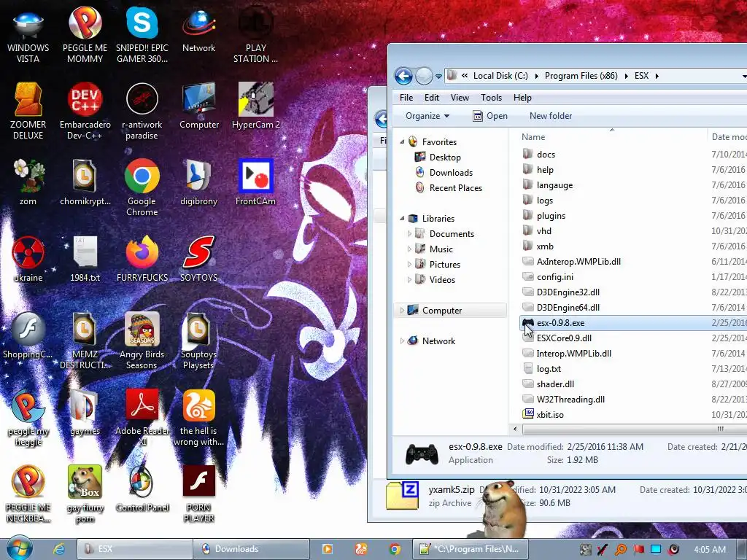Select Recent Places under Favorites

pos(449,187)
